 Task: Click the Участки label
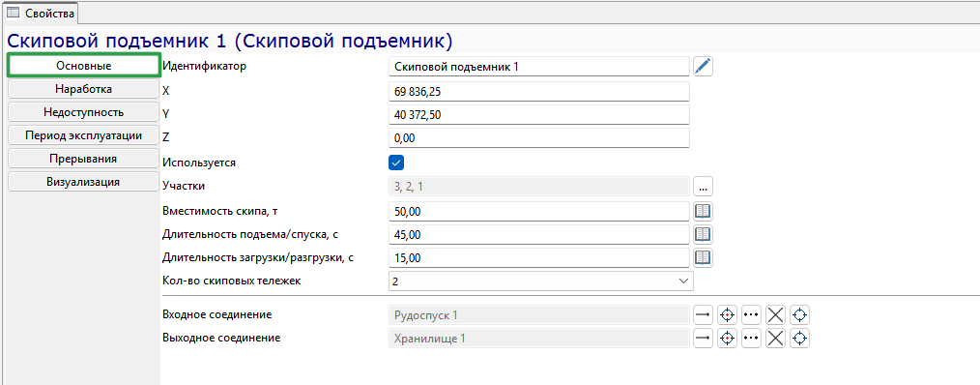[183, 186]
